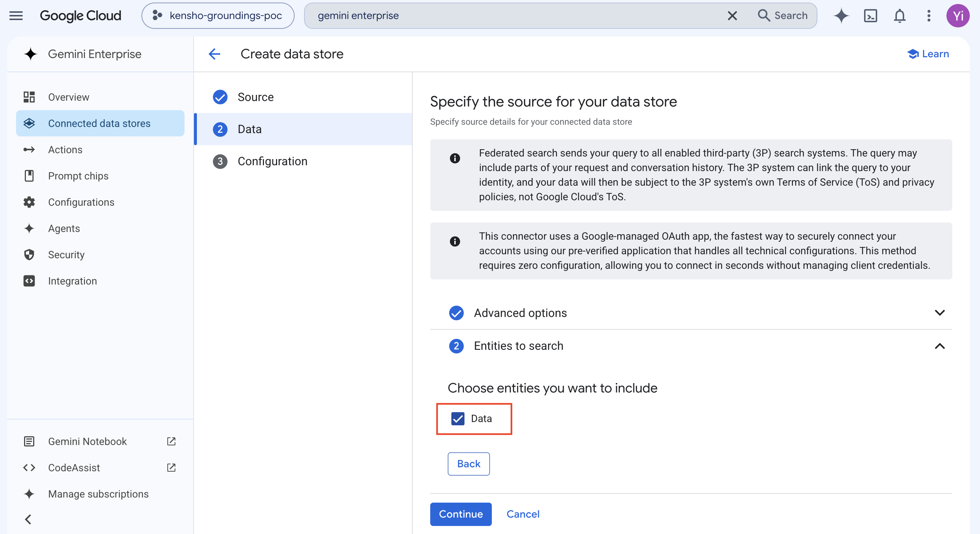Click the Security shield icon

point(29,255)
